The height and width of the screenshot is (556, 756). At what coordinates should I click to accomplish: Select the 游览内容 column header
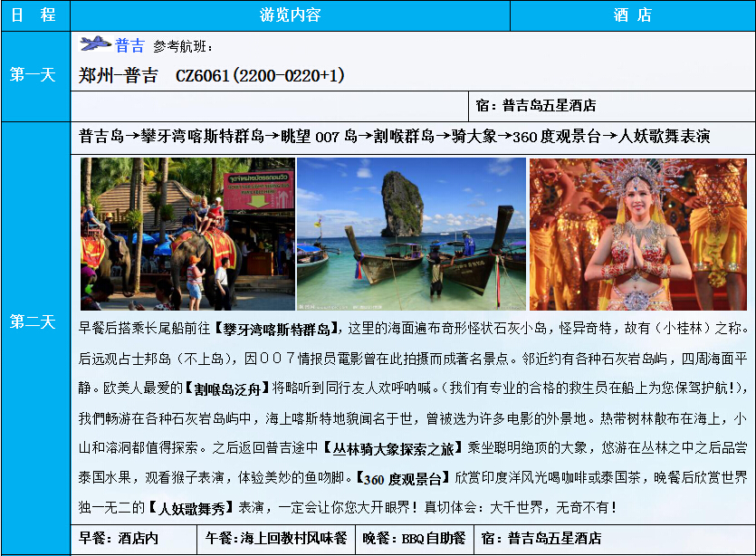click(291, 15)
